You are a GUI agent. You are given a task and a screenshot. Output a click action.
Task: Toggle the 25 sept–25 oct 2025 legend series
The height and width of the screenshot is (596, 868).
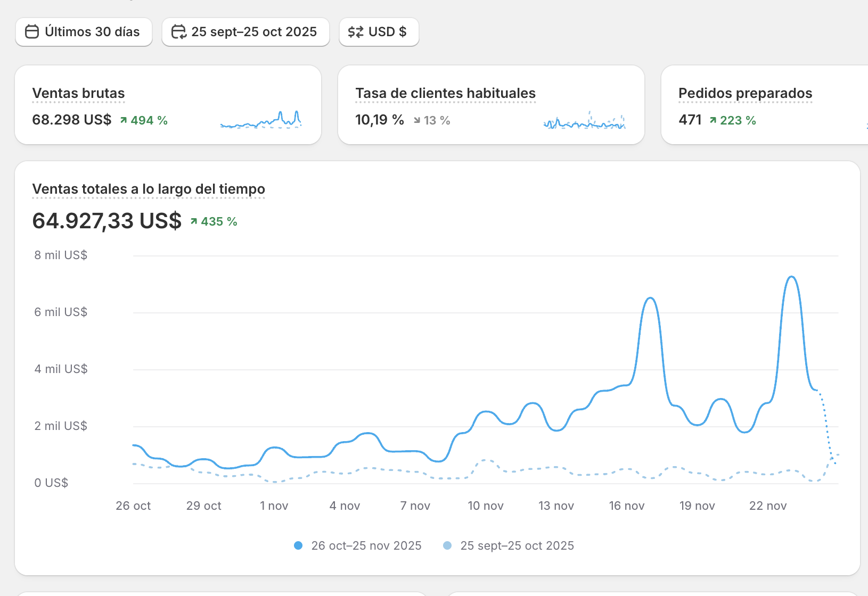coord(509,545)
